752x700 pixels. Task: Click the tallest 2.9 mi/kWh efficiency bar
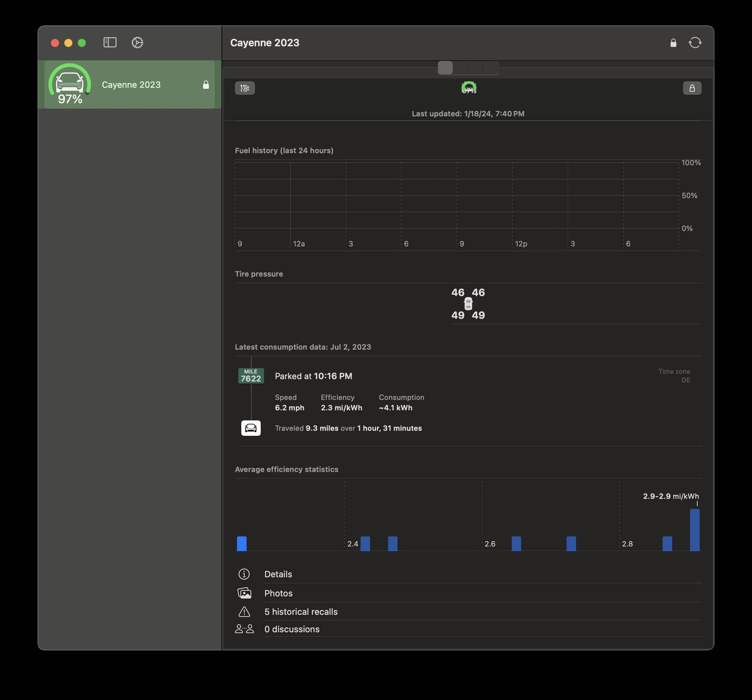[x=694, y=530]
